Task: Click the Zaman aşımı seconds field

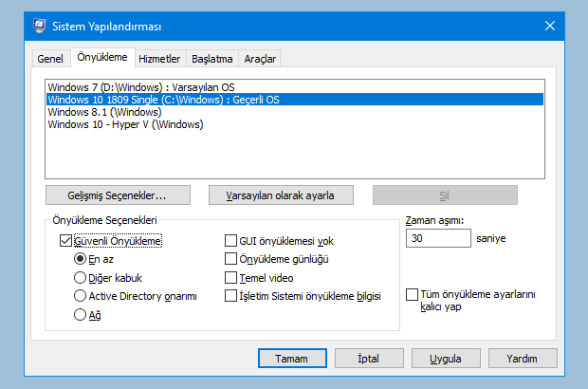Action: [x=438, y=238]
